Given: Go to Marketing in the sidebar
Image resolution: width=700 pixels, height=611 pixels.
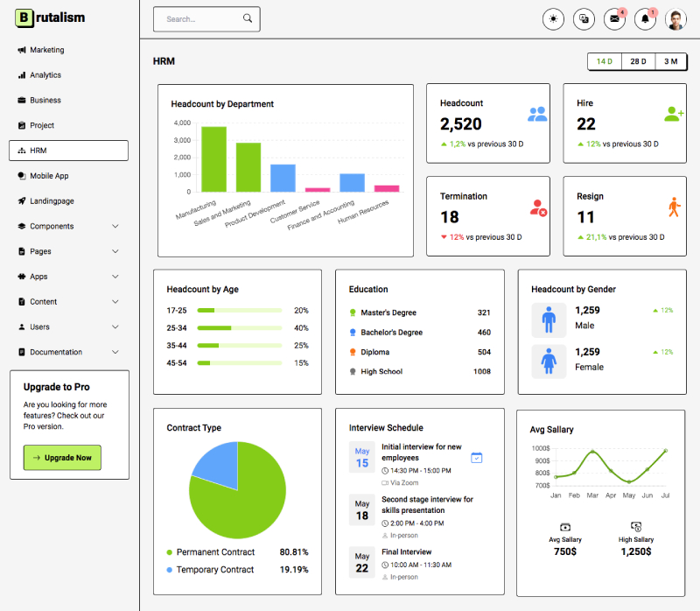Looking at the screenshot, I should [46, 50].
